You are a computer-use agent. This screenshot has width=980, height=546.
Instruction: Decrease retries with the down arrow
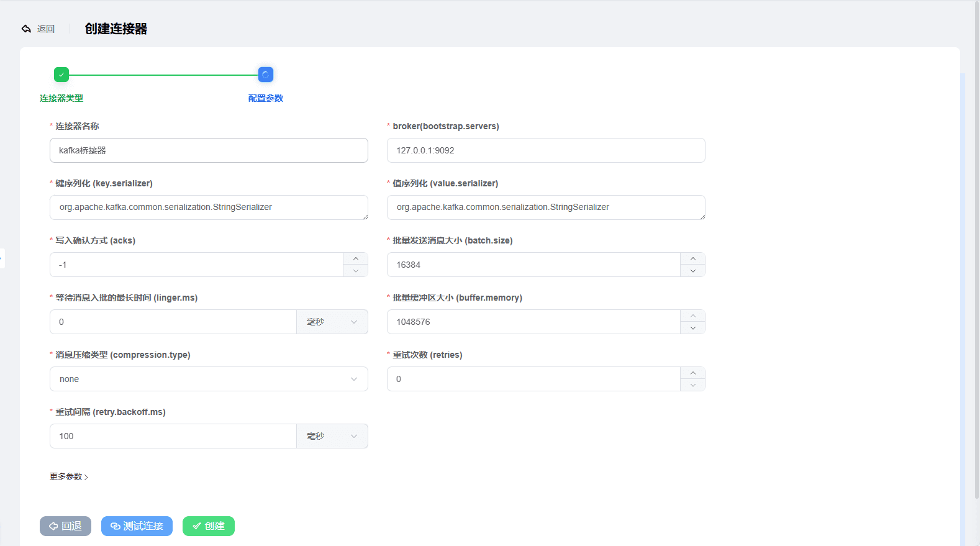tap(693, 385)
